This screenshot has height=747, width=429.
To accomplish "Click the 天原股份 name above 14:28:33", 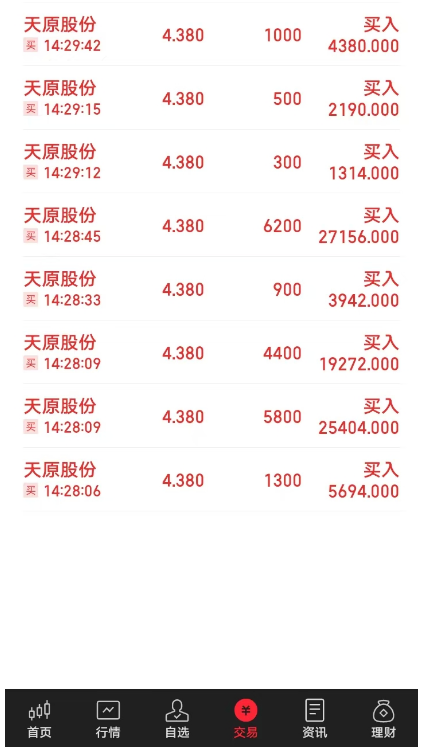I will pyautogui.click(x=60, y=279).
